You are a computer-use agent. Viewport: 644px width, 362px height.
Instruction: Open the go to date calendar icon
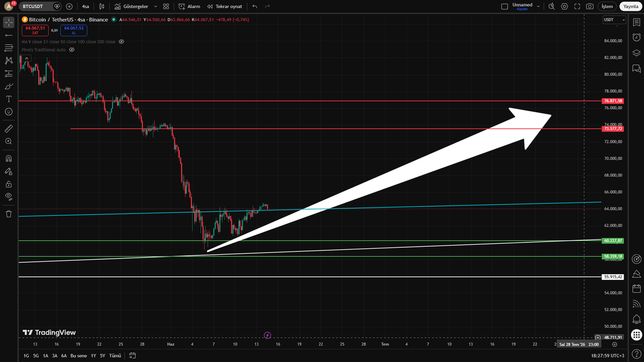(133, 356)
